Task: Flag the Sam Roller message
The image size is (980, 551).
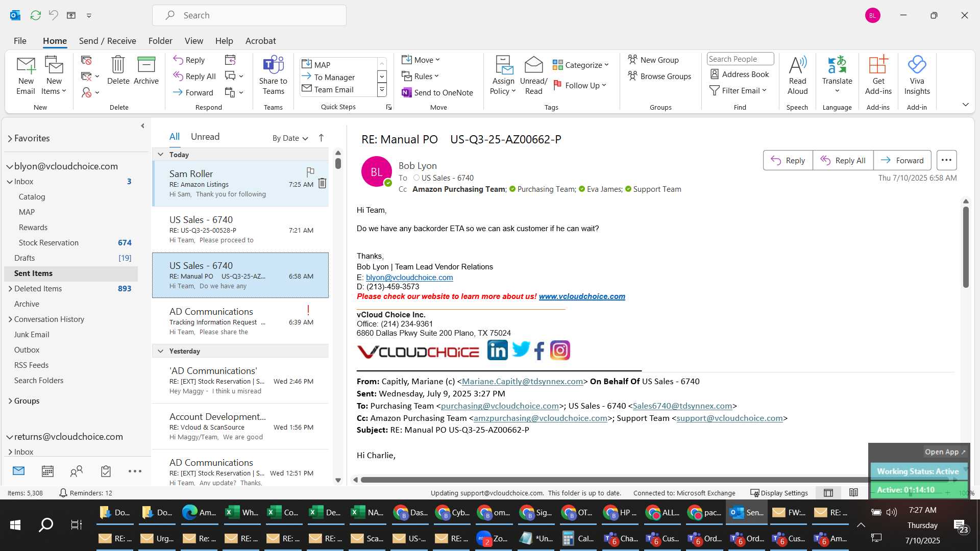Action: (310, 172)
